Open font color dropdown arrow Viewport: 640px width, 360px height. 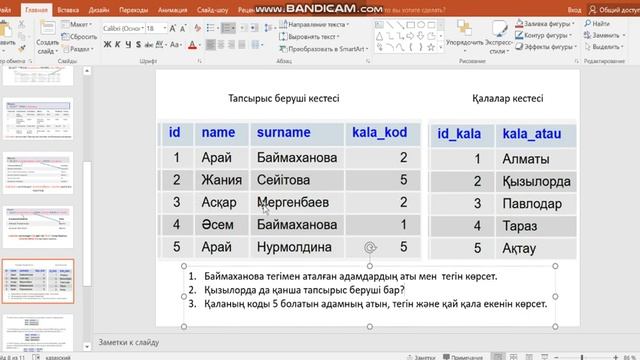coord(200,45)
